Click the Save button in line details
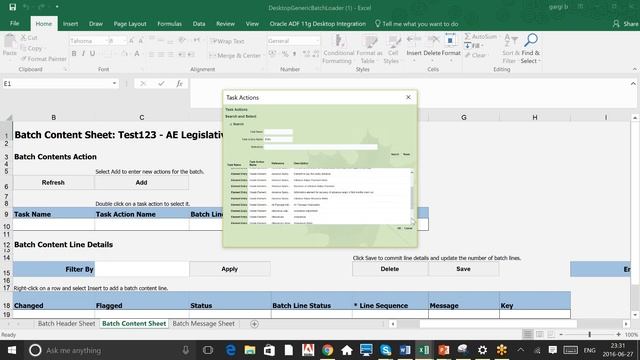Screen dimensions: 640x360 click(463, 269)
